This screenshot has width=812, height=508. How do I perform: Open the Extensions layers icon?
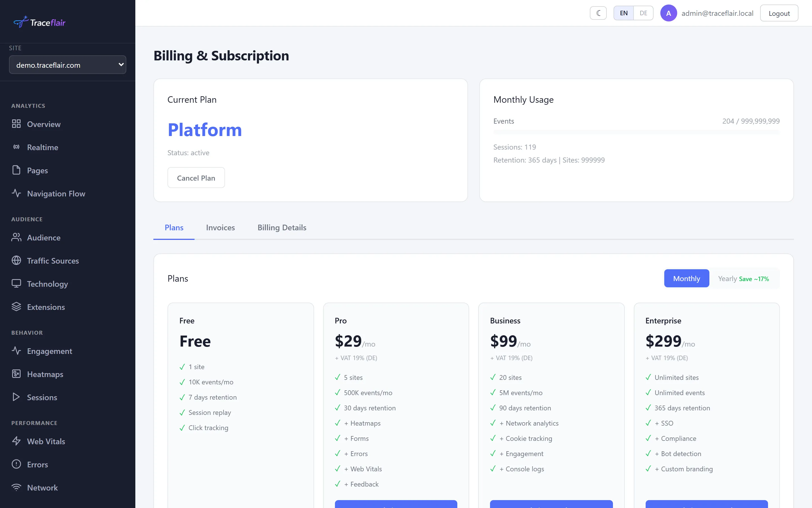(x=16, y=307)
